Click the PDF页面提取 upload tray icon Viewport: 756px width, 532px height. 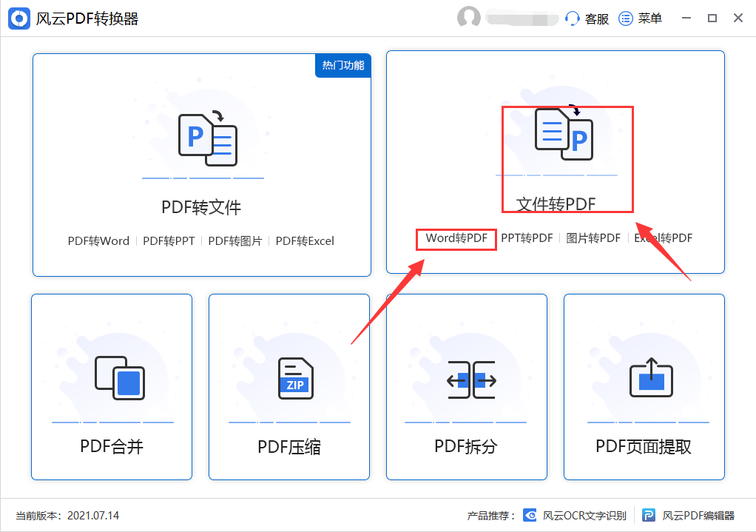(651, 377)
